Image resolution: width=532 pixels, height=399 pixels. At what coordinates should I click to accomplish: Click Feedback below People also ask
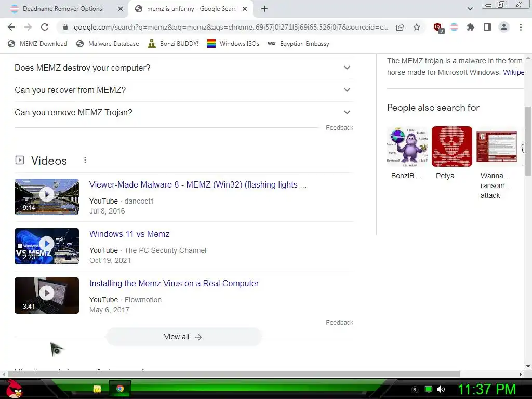339,128
